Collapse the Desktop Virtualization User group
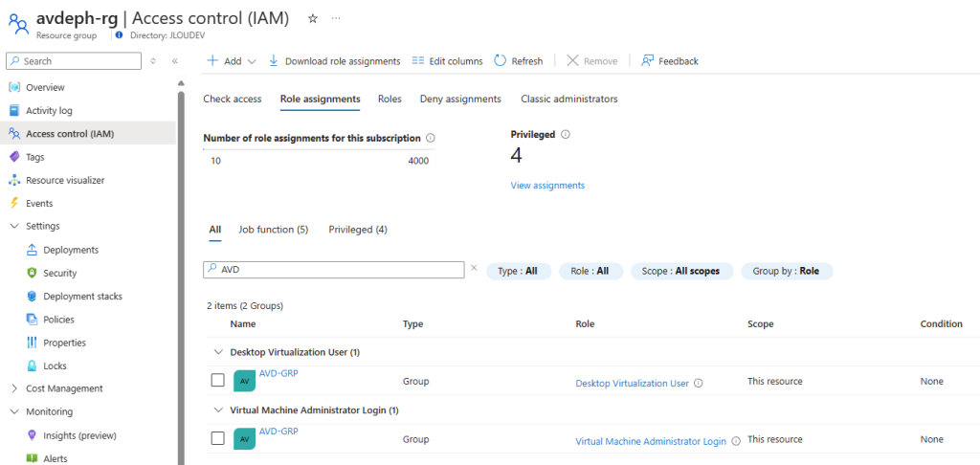 218,352
